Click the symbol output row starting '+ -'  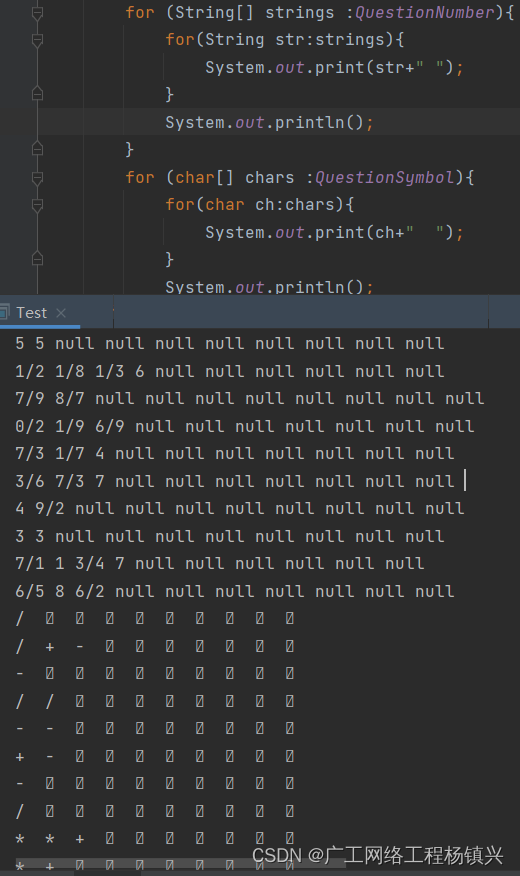click(x=155, y=756)
